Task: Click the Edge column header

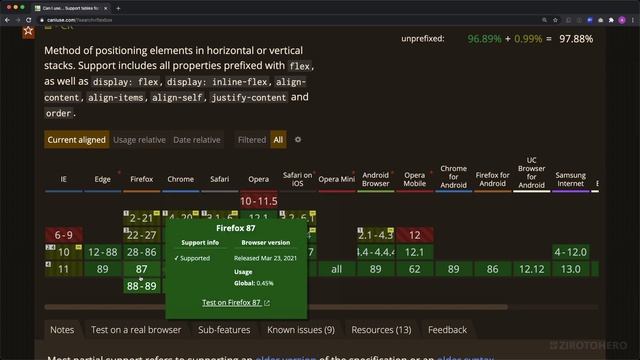Action: click(x=102, y=179)
